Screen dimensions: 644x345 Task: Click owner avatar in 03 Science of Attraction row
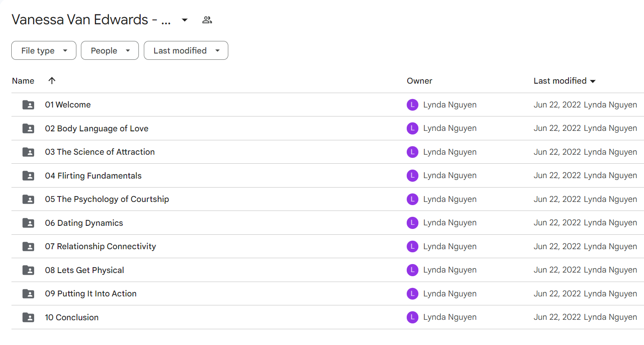(413, 152)
